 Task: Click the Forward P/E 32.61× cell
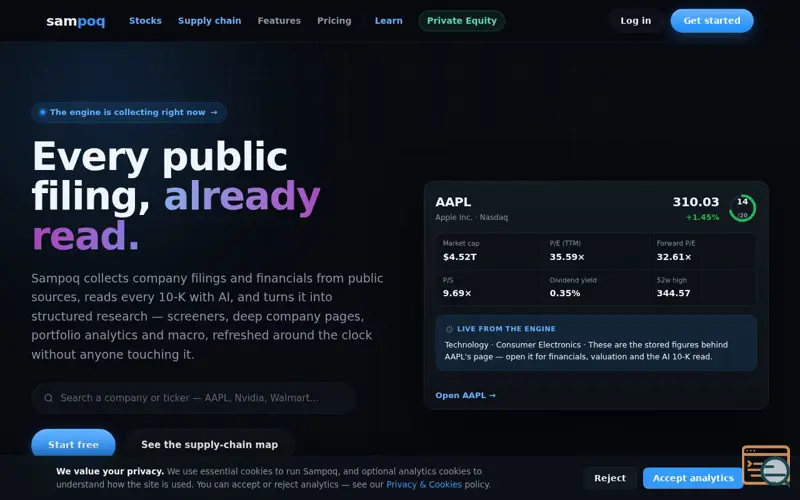click(703, 251)
